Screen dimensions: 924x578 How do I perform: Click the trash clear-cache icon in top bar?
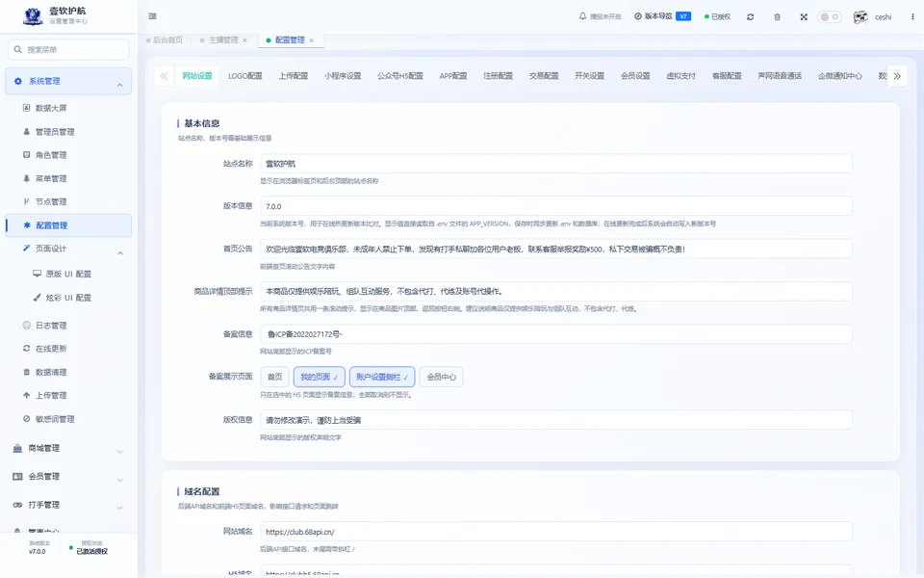[x=777, y=17]
